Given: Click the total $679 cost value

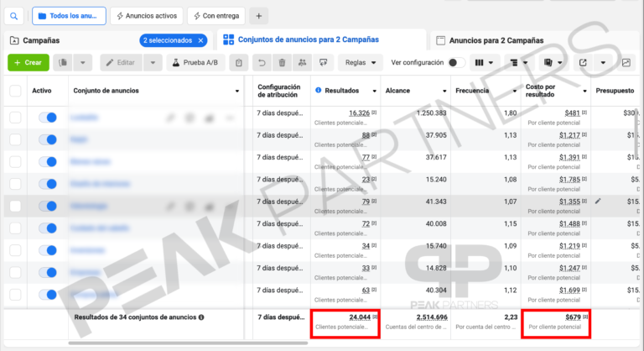Looking at the screenshot, I should coord(573,317).
